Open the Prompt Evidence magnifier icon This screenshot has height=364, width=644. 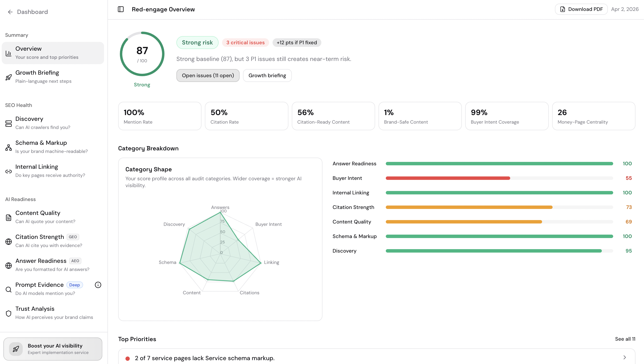click(x=8, y=289)
